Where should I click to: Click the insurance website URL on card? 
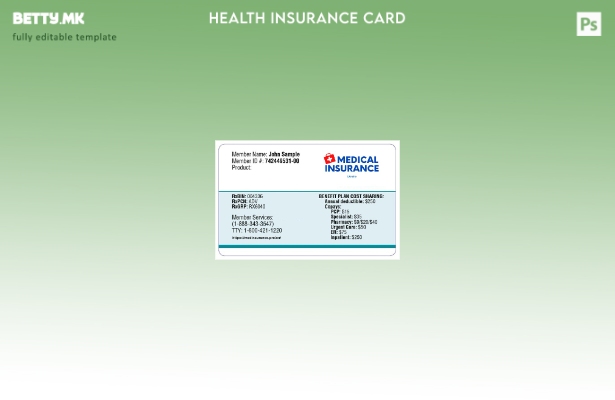point(256,238)
